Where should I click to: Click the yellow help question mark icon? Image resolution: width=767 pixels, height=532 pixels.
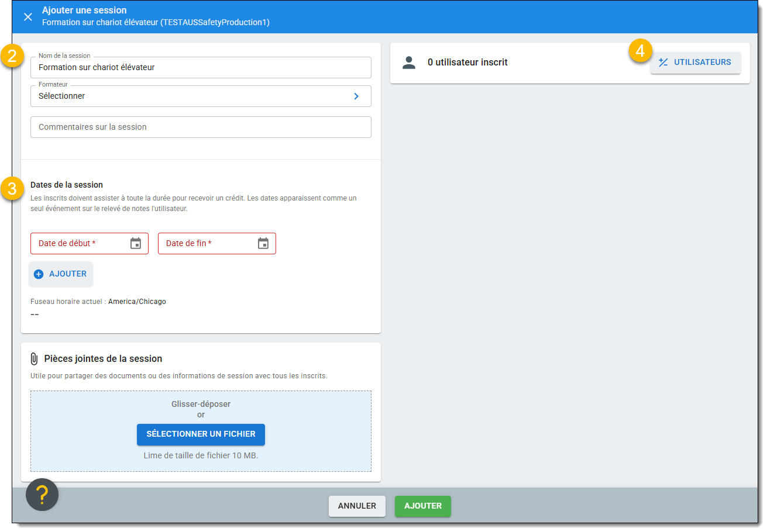(x=42, y=495)
